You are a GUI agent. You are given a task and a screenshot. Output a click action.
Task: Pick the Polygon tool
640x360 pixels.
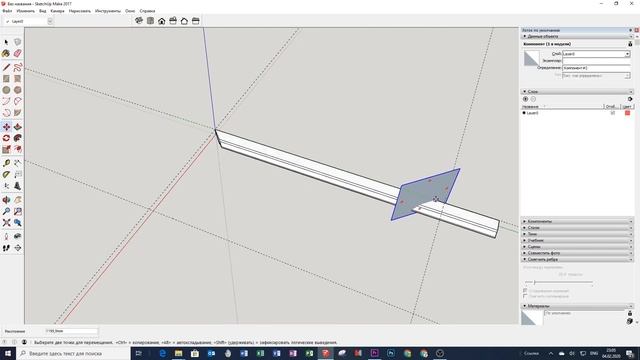(18, 90)
